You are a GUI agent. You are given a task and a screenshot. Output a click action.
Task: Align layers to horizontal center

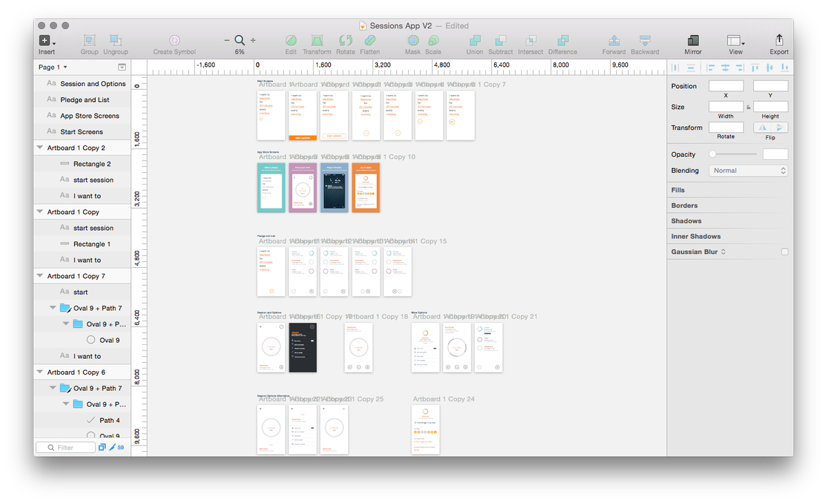point(724,67)
